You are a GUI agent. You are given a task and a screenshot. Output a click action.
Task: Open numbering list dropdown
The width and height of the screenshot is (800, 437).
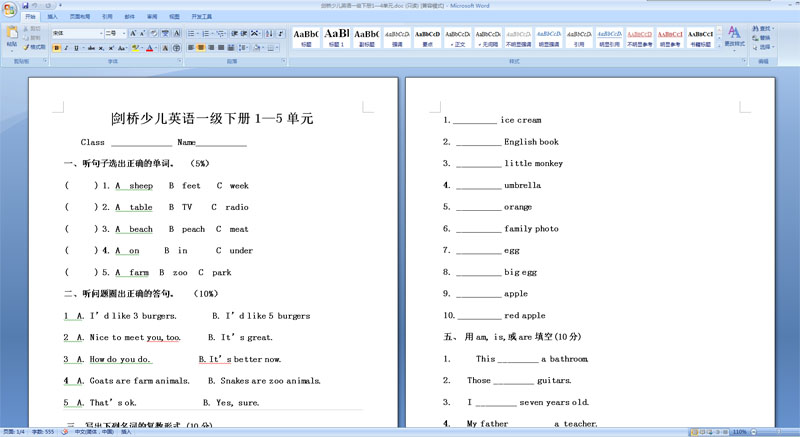click(212, 33)
